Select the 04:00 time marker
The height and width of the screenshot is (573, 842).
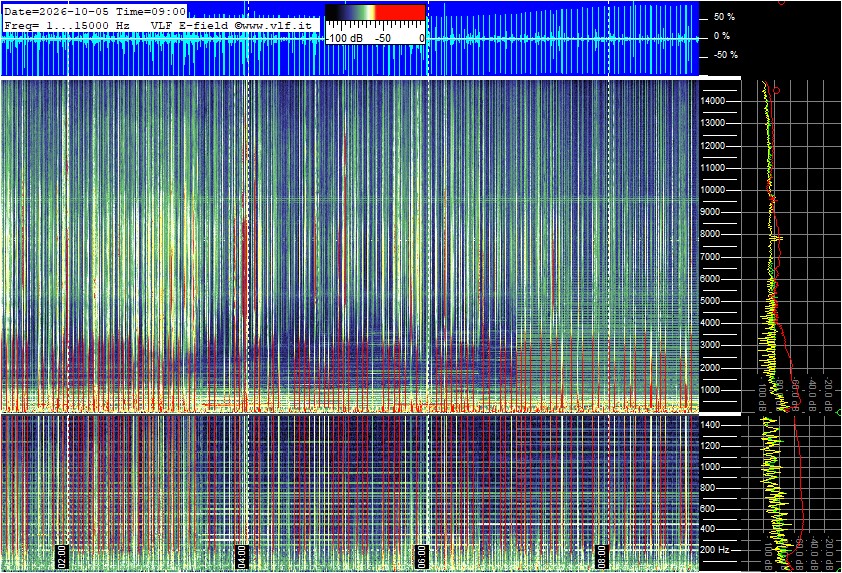[241, 556]
